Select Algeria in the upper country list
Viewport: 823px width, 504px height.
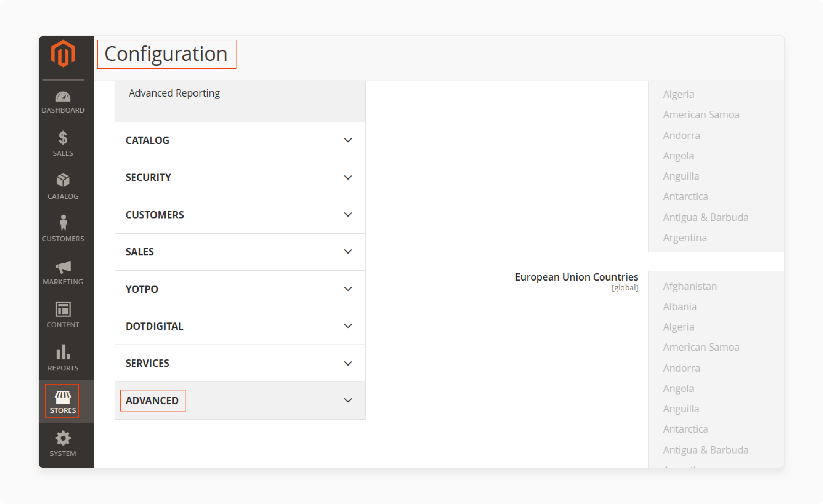tap(678, 95)
